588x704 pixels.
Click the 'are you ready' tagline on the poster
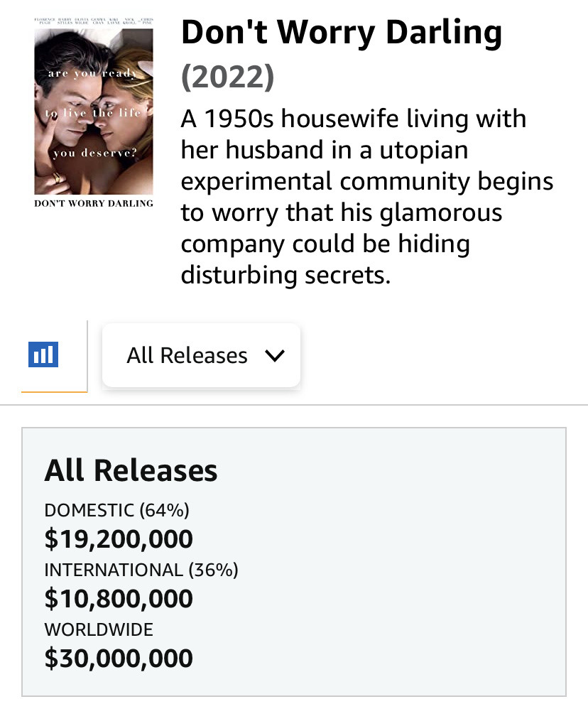click(x=92, y=72)
